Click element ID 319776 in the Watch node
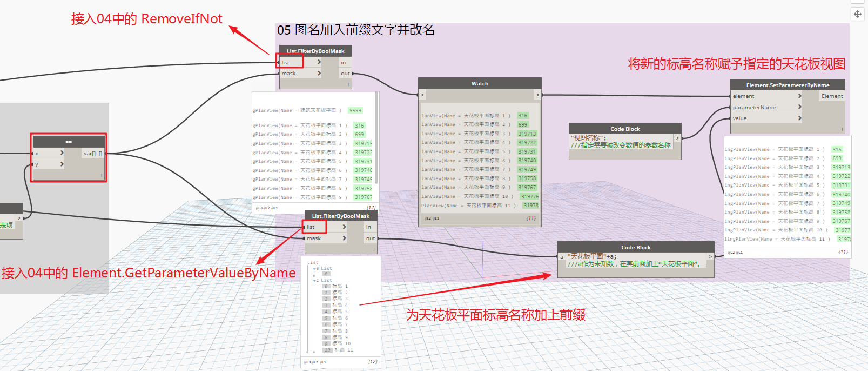This screenshot has height=371, width=868. tap(530, 197)
